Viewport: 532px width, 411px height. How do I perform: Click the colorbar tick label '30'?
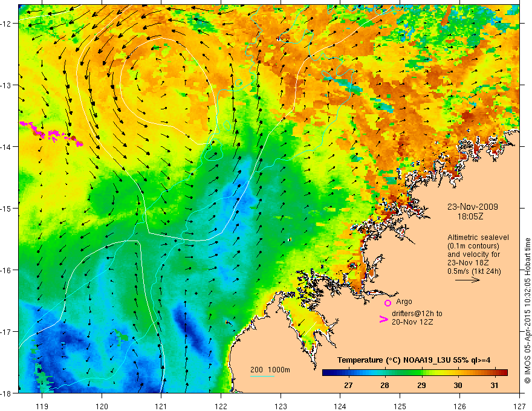[x=458, y=385]
